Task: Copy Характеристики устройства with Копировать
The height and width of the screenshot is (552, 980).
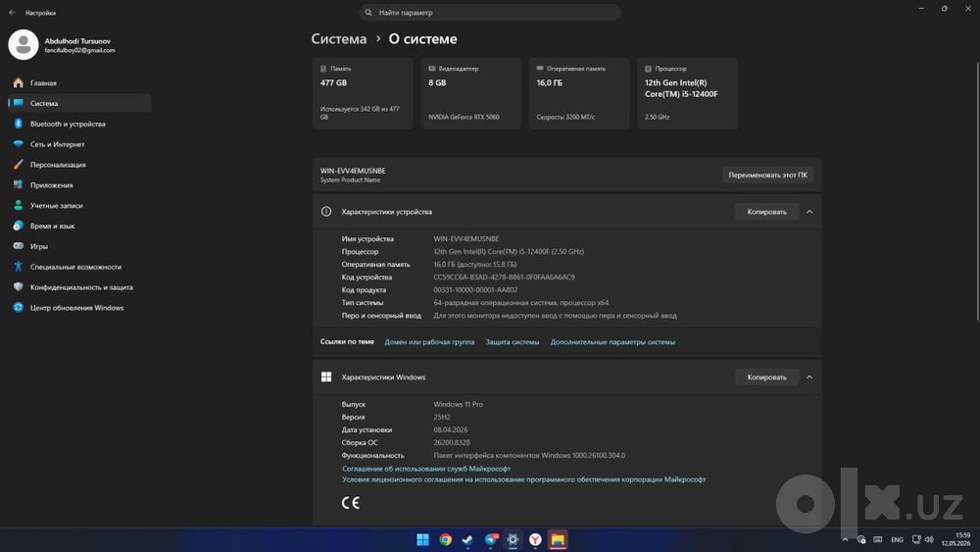Action: point(767,212)
